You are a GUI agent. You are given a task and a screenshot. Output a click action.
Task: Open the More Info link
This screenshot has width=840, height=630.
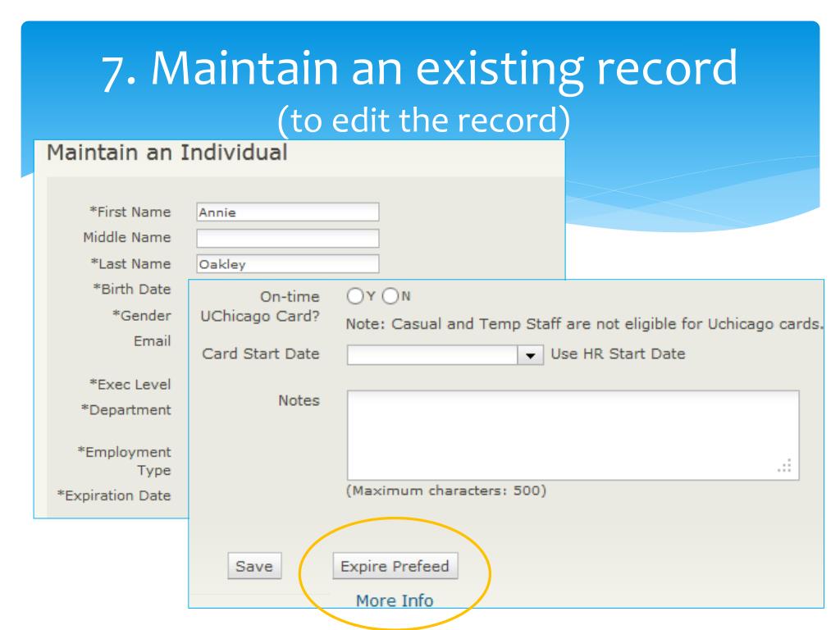(394, 600)
